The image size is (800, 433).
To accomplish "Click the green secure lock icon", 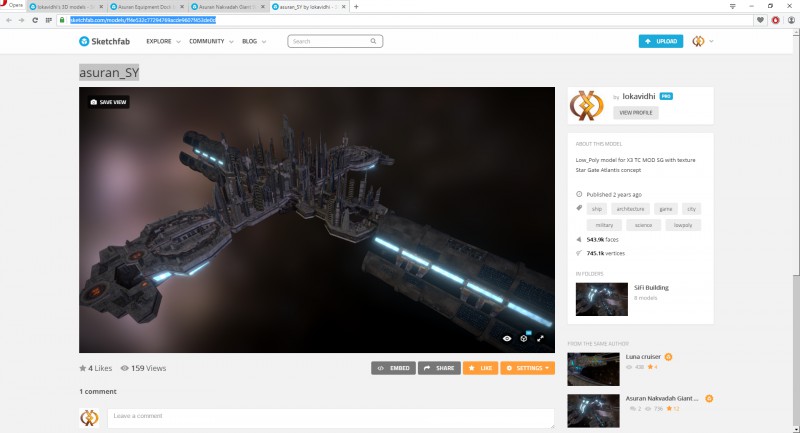I will (x=62, y=20).
